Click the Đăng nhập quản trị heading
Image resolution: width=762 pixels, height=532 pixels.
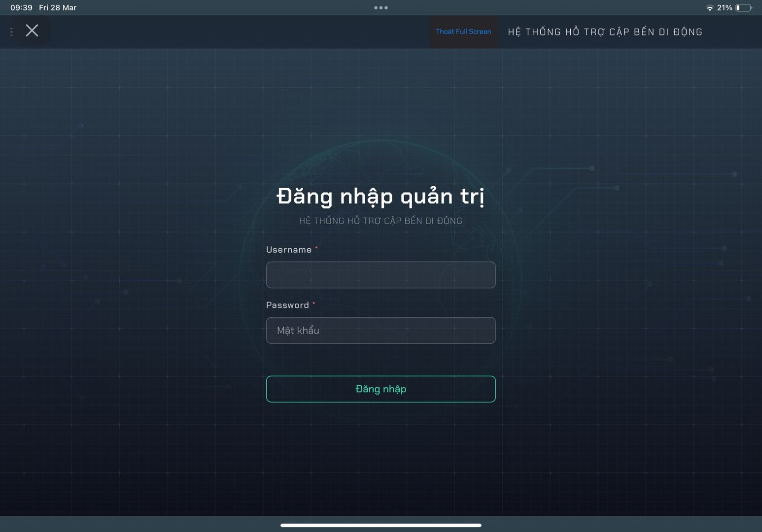pyautogui.click(x=381, y=197)
